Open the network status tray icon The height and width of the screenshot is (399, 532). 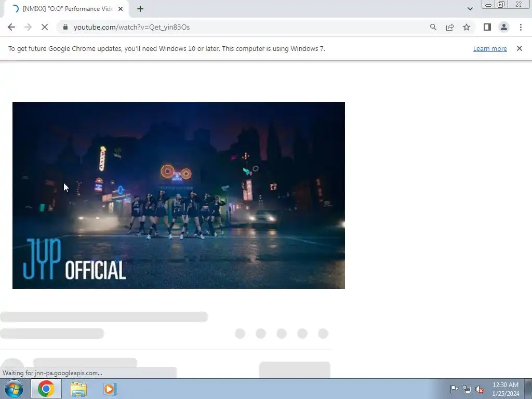[x=467, y=389]
